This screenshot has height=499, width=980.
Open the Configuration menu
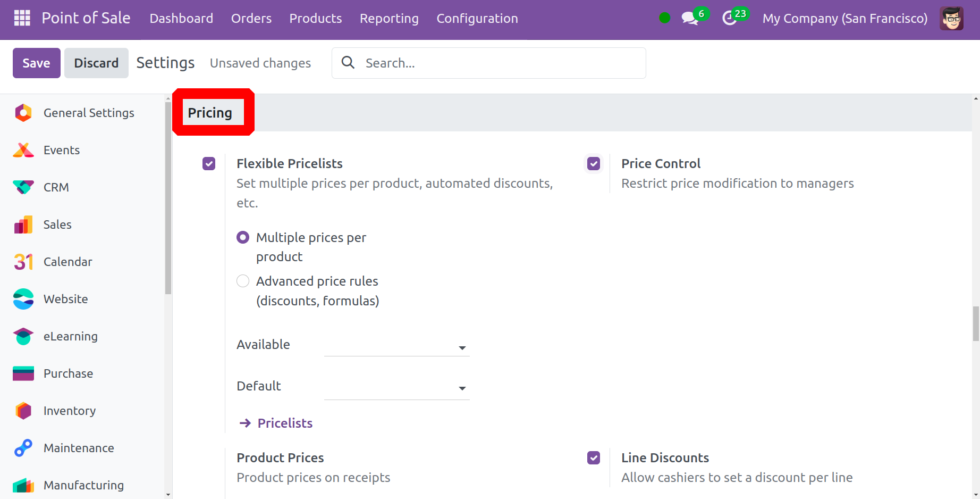coord(477,19)
